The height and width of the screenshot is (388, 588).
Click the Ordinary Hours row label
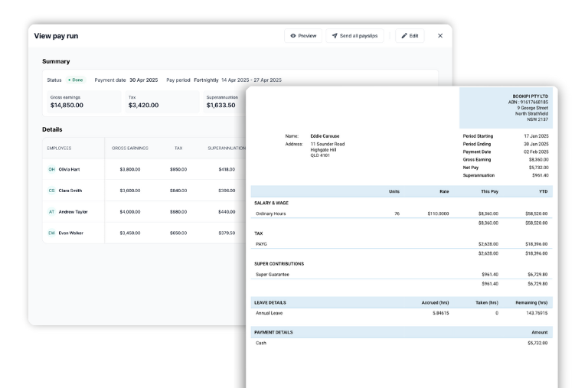[x=271, y=214]
